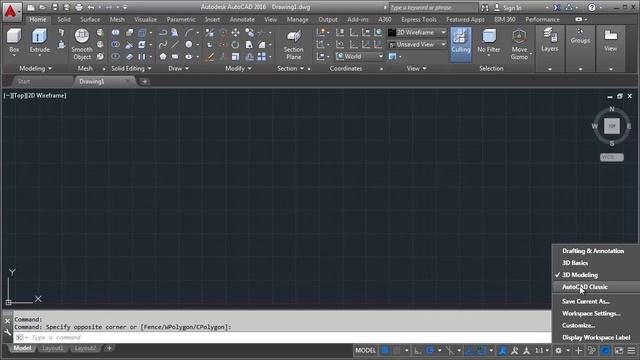Toggle the Culling selection button

[x=461, y=44]
